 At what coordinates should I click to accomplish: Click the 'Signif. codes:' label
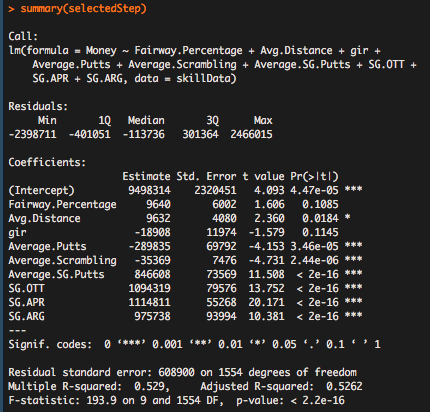point(50,344)
